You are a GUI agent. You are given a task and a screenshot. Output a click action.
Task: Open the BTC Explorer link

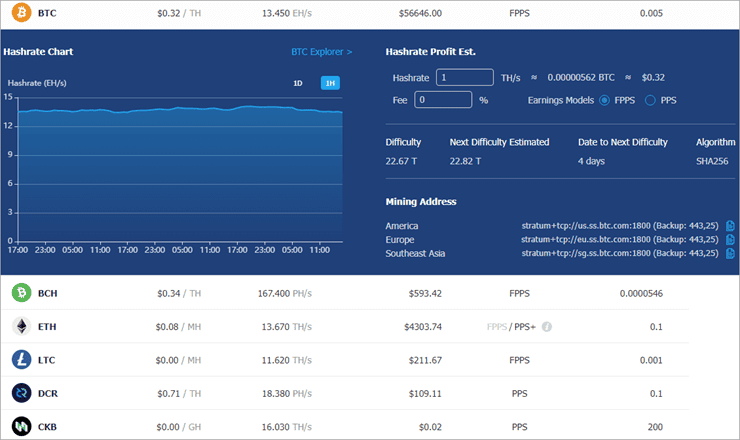point(321,51)
